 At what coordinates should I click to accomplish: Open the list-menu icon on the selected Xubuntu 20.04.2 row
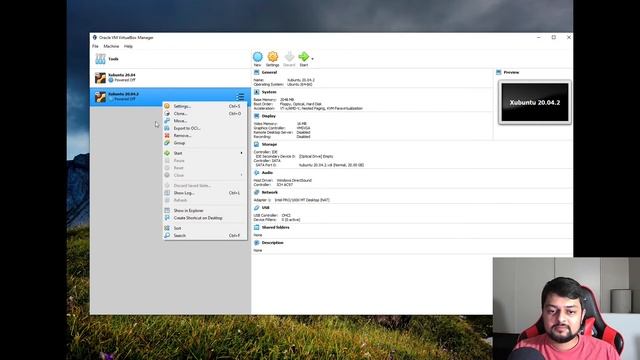tap(240, 97)
